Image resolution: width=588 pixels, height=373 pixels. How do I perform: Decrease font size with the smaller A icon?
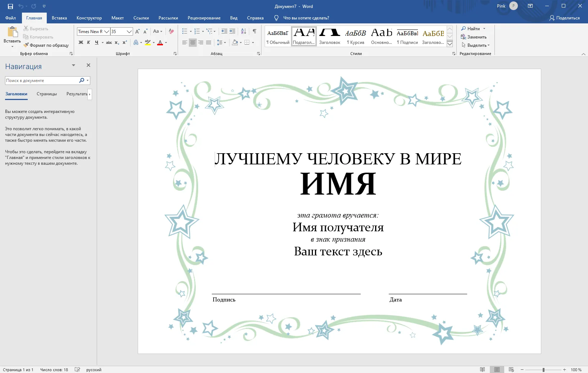pos(145,32)
